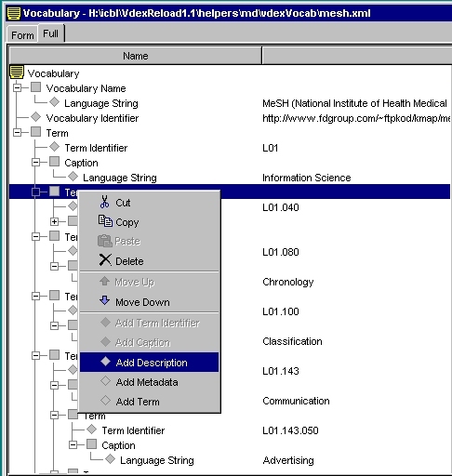Click diamond icon of Language String Advertising row
The image size is (452, 476).
click(110, 459)
